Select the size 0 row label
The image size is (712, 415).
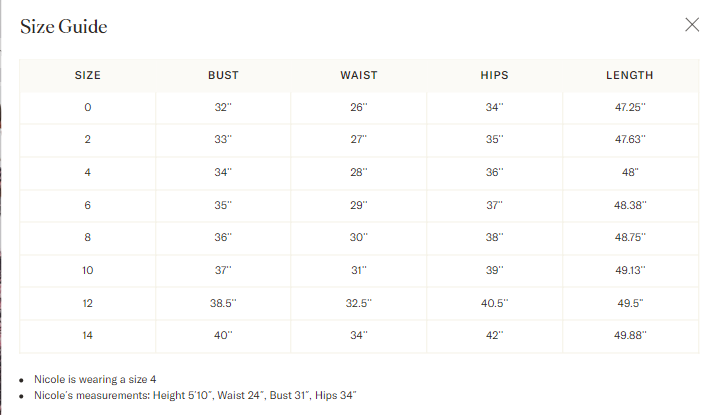point(88,107)
